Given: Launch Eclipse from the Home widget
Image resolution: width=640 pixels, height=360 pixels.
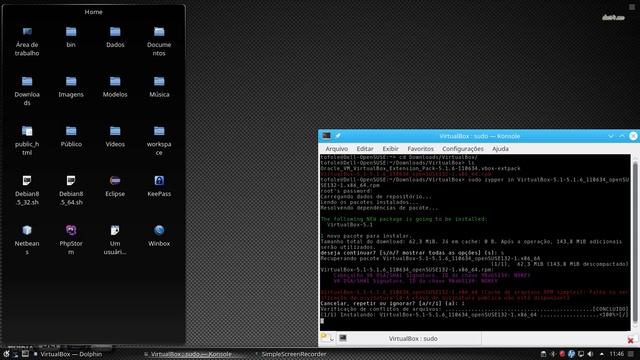Looking at the screenshot, I should 115,187.
